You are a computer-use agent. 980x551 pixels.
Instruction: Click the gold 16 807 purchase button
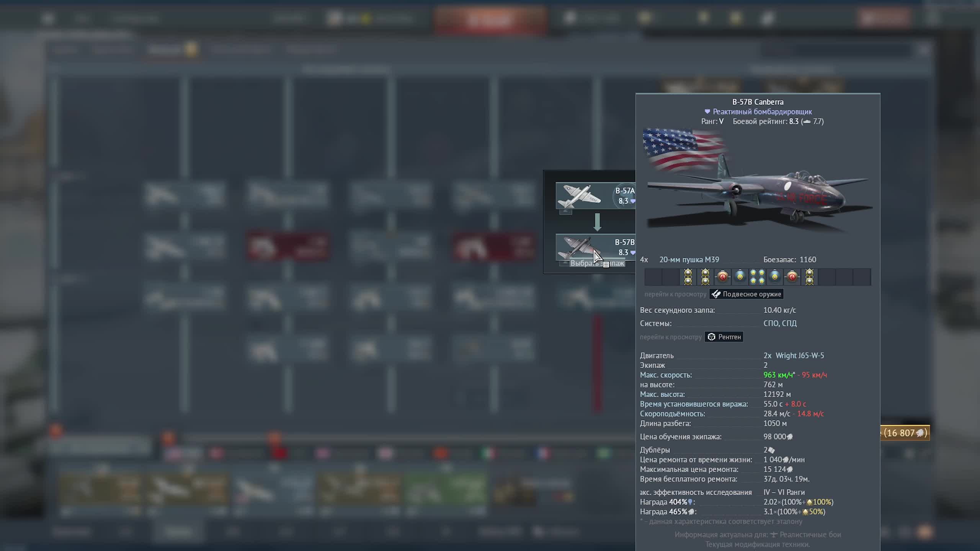[x=905, y=433]
